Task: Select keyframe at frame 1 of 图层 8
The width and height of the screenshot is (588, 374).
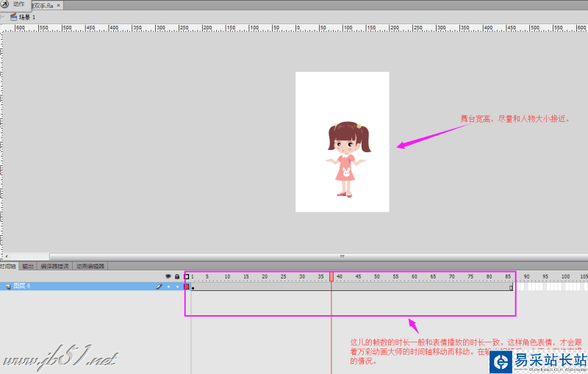Action: 193,288
